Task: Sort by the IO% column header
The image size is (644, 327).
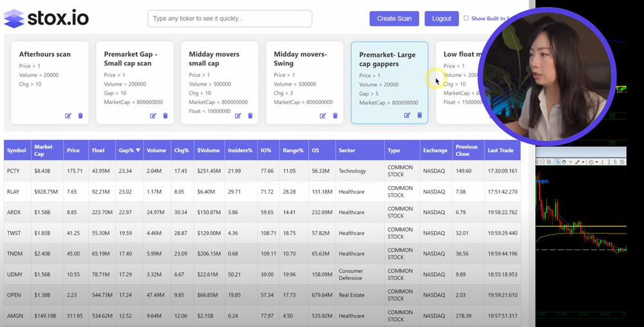Action: [268, 150]
